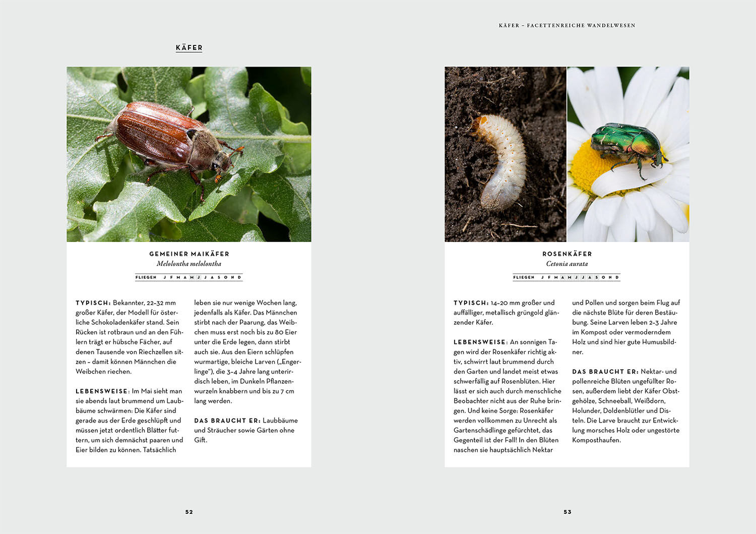Click the white grub larva photo
The width and height of the screenshot is (756, 534).
click(505, 154)
